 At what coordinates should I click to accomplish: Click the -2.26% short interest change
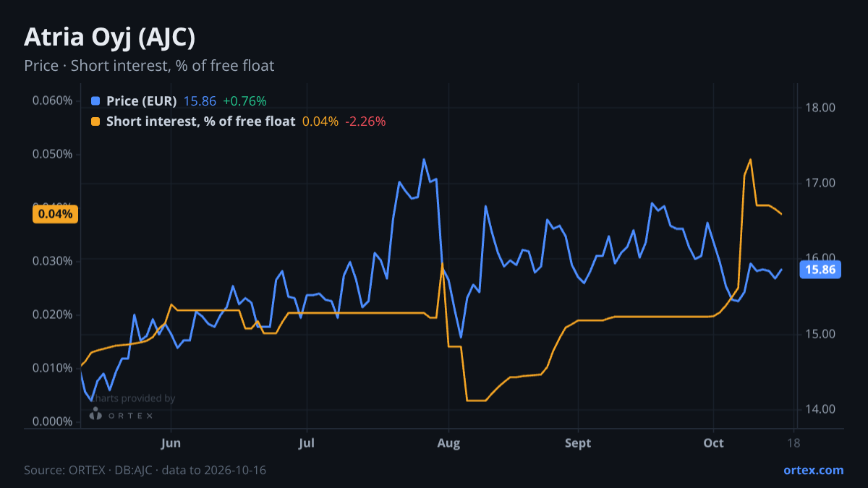click(x=365, y=121)
